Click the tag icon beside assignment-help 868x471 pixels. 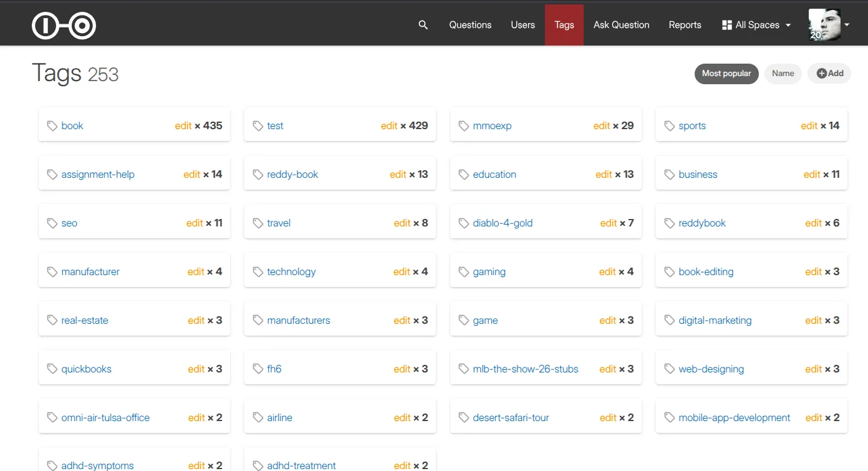pyautogui.click(x=52, y=175)
